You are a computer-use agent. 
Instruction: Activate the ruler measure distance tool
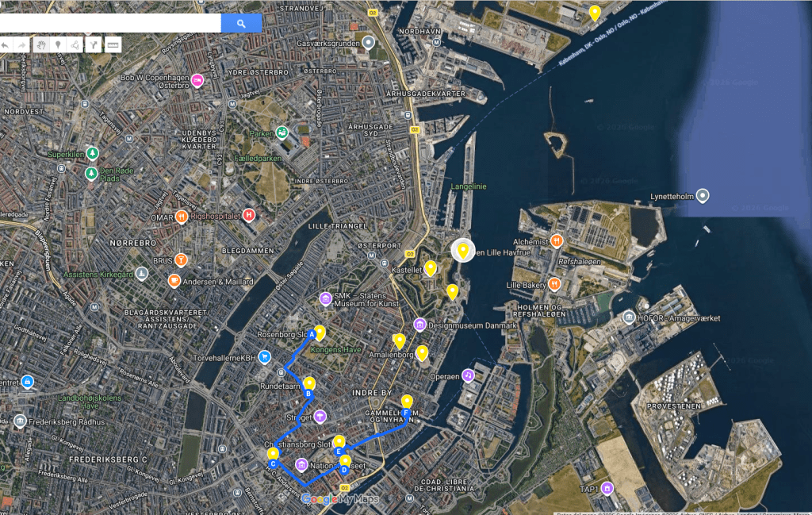[113, 45]
